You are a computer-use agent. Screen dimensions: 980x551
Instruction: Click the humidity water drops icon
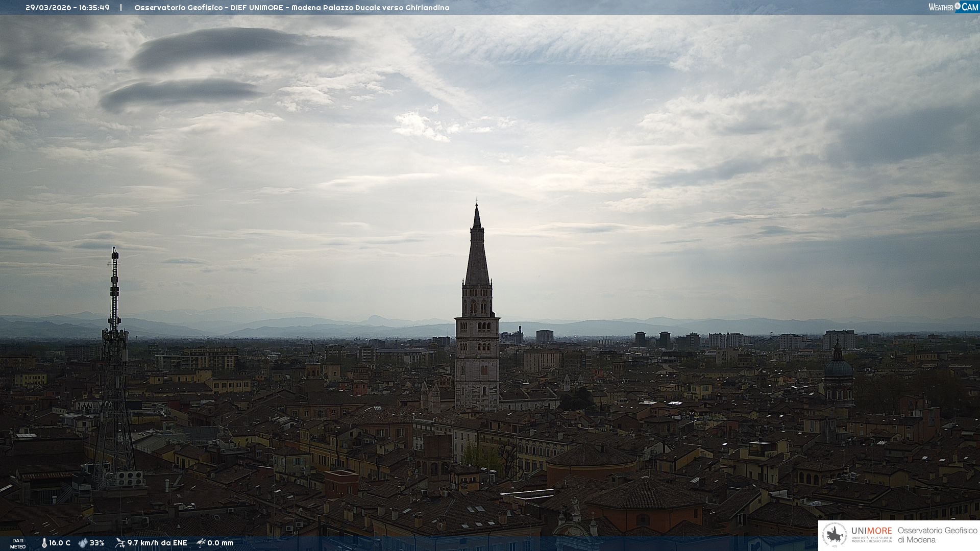coord(83,543)
